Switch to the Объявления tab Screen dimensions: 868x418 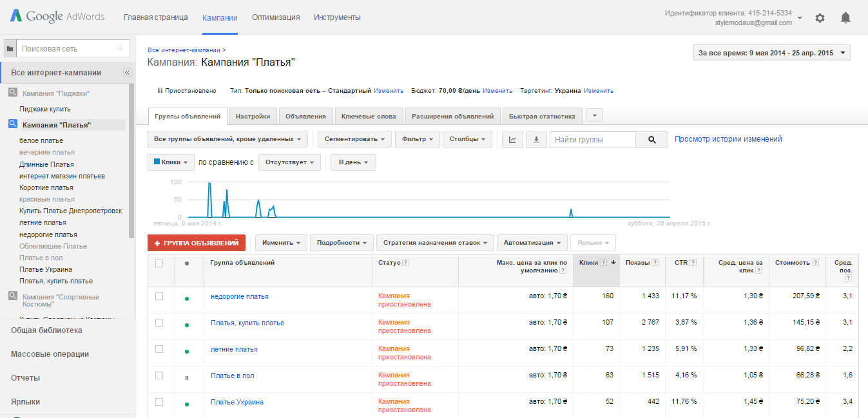[306, 117]
